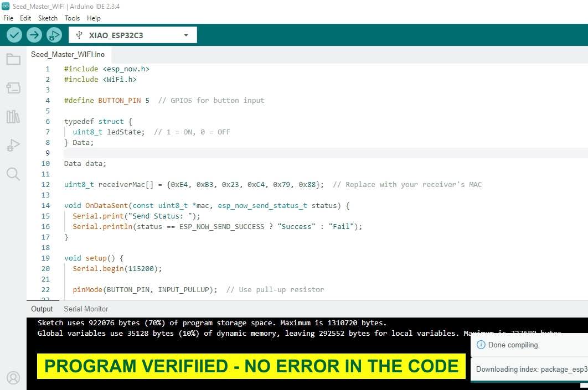Click the #include <WiFi.h> line

tap(100, 80)
